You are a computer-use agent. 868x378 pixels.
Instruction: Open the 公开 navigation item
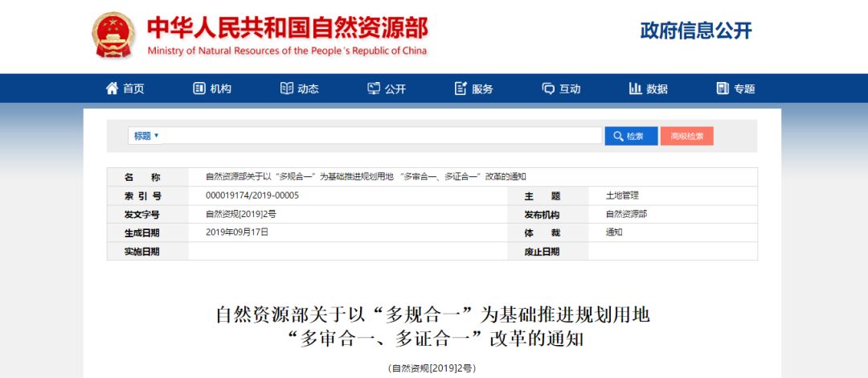click(395, 88)
